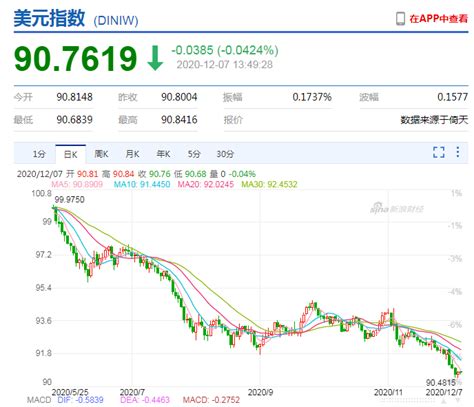Viewport: 474px width, 407px height.
Task: Click the 最低 value 90.6839
Action: coord(74,119)
